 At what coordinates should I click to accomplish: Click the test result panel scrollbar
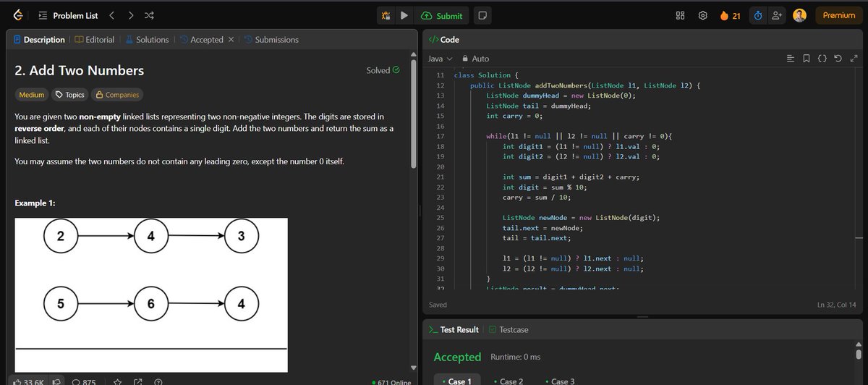859,356
